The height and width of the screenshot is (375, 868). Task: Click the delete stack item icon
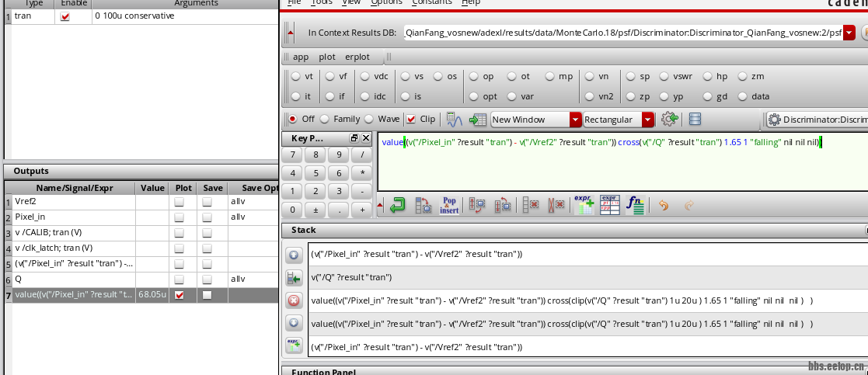click(x=531, y=205)
